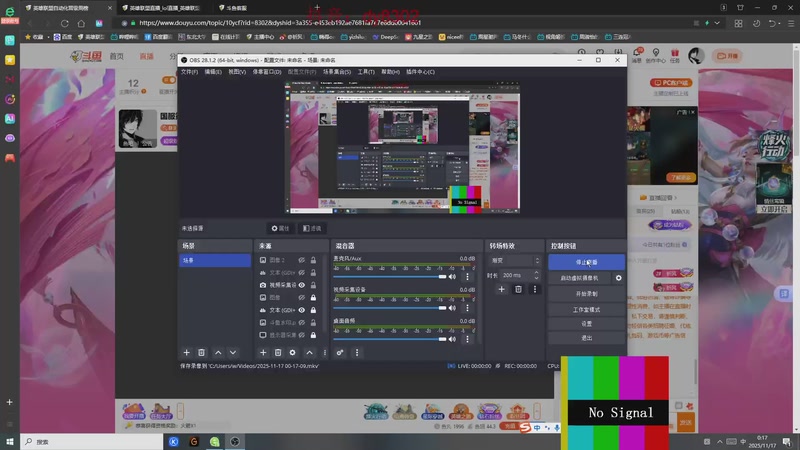Click 开始录制 to start recording
The height and width of the screenshot is (450, 800).
tap(586, 294)
